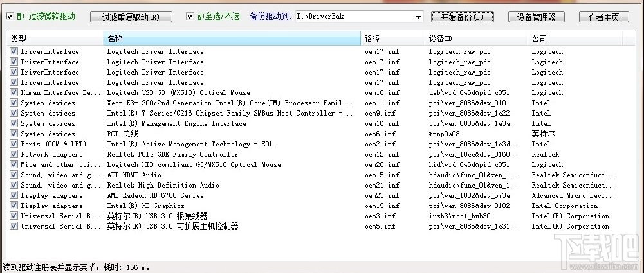Select AMD Radeon HD 6700 Series name
This screenshot has width=644, height=273.
(155, 195)
